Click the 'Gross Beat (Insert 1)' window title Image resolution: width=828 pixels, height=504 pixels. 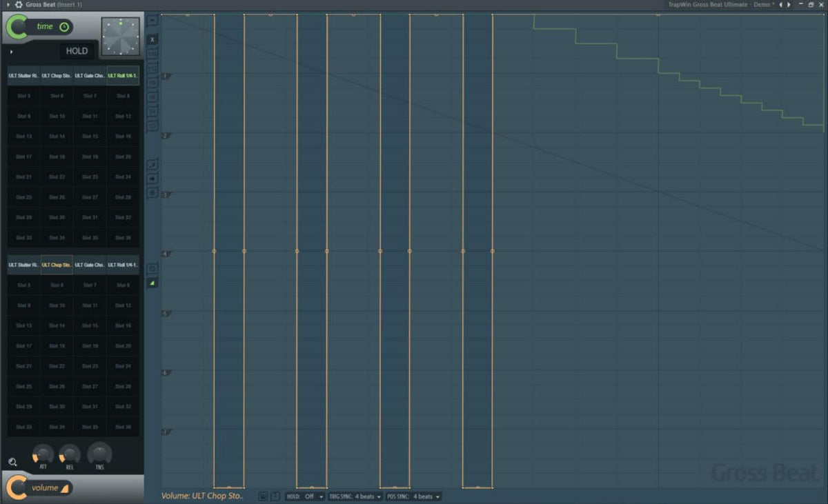[54, 5]
